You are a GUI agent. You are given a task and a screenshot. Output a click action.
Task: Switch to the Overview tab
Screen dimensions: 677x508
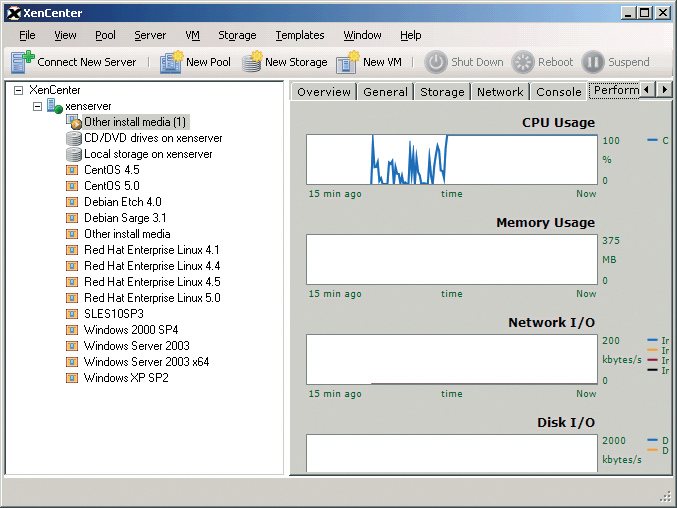[x=324, y=92]
